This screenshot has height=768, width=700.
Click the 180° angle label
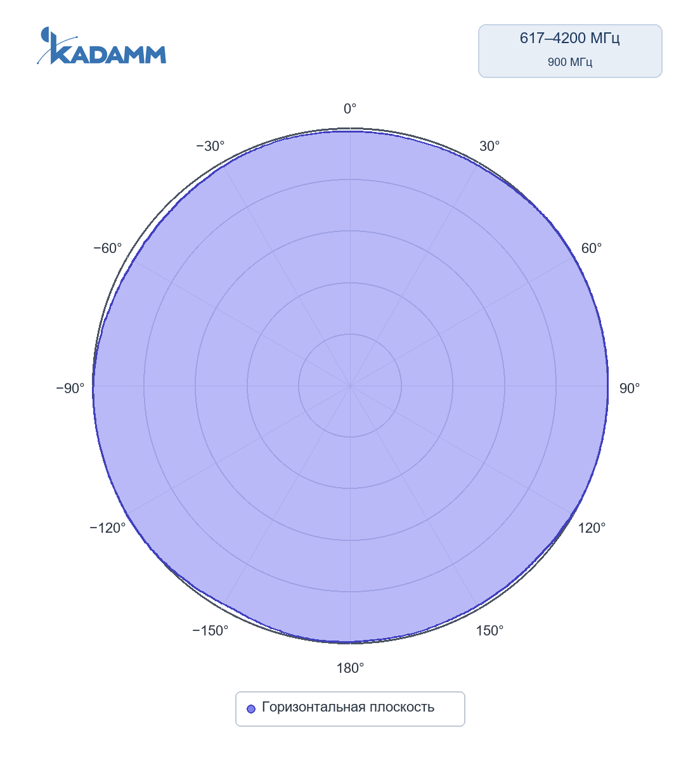click(x=350, y=668)
